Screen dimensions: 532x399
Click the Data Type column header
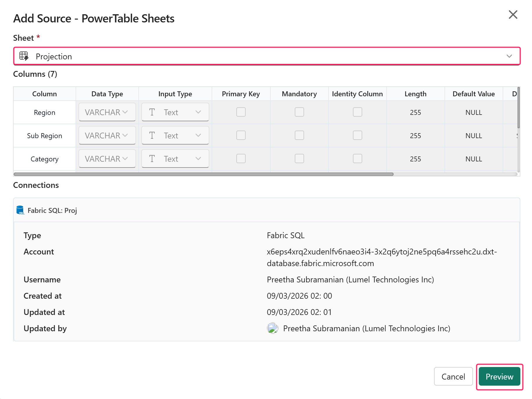[107, 94]
